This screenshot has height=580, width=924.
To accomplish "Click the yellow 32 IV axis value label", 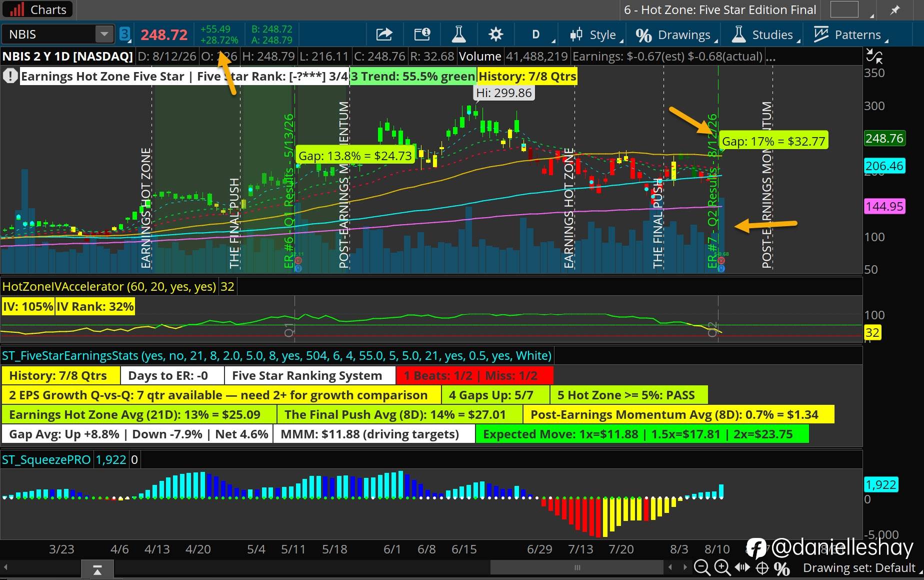I will point(872,332).
